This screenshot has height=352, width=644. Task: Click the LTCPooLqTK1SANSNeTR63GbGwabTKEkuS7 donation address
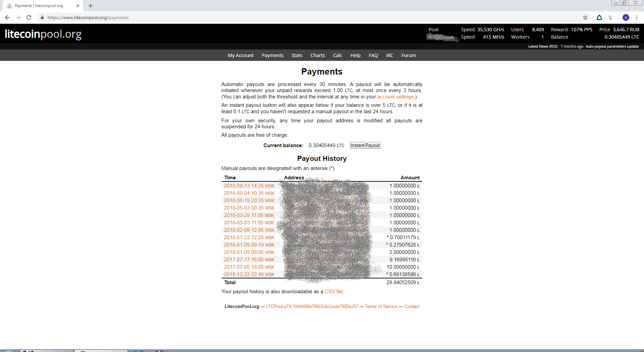tap(312, 306)
